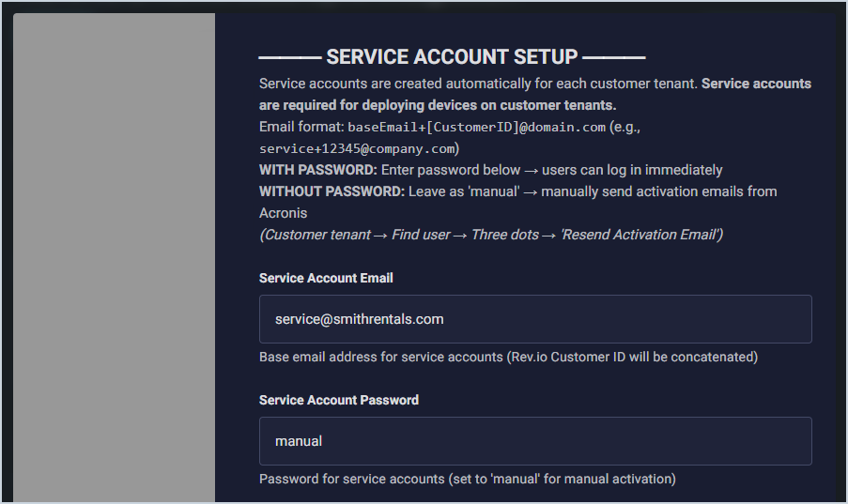Click the gray sidebar panel
Screen dimensions: 848x504
pyautogui.click(x=114, y=258)
